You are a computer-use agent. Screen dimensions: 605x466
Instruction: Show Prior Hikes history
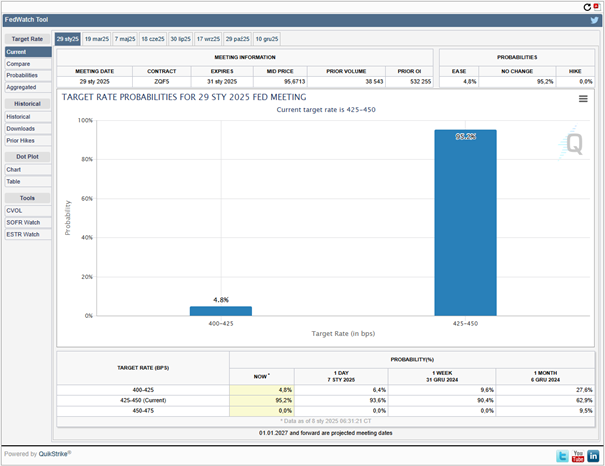point(21,140)
